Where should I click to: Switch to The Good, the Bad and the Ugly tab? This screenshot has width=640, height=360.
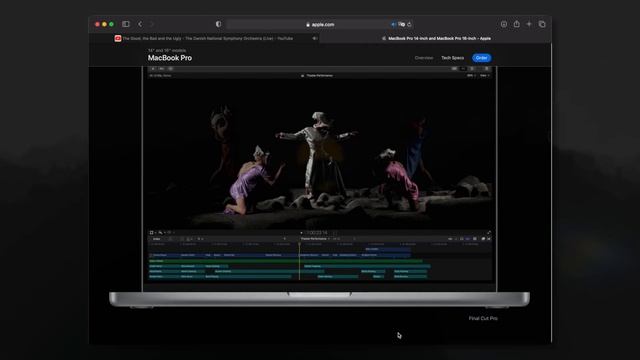[204, 38]
